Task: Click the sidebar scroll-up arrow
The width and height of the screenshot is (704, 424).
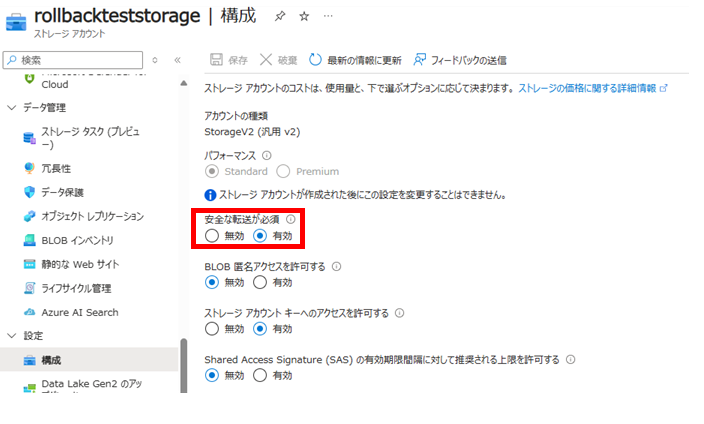Action: (x=184, y=83)
